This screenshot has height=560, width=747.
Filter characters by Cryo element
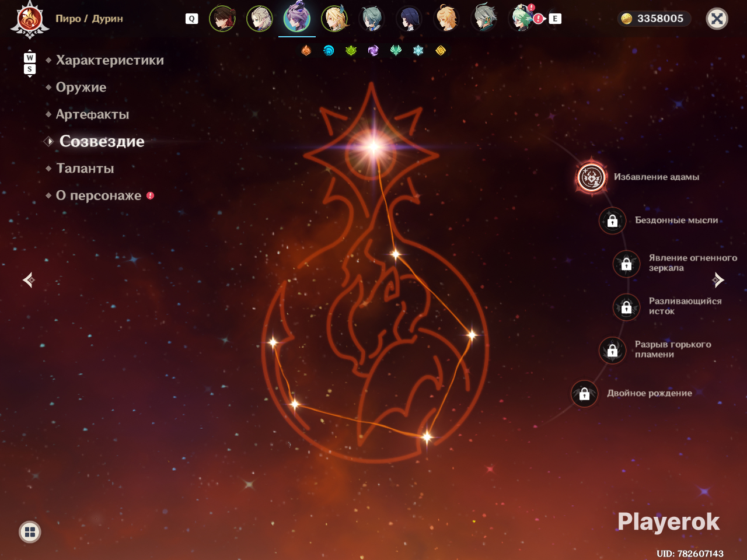tap(418, 51)
